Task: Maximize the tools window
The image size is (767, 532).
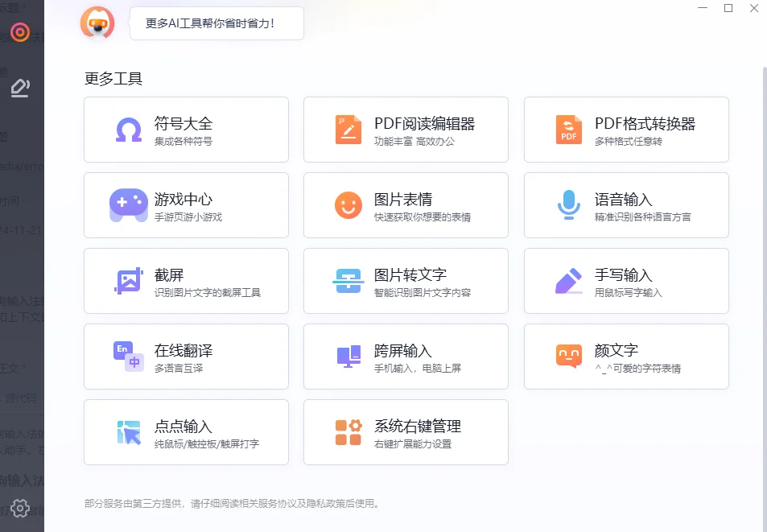Action: click(x=728, y=8)
